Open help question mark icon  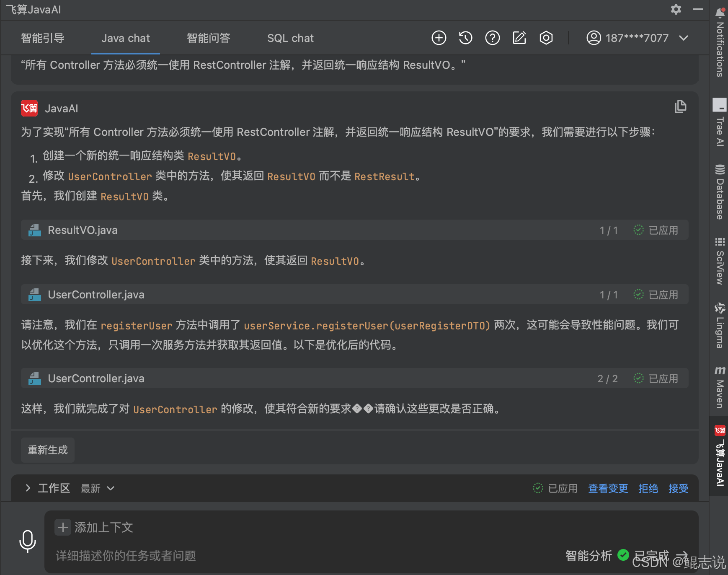[492, 38]
